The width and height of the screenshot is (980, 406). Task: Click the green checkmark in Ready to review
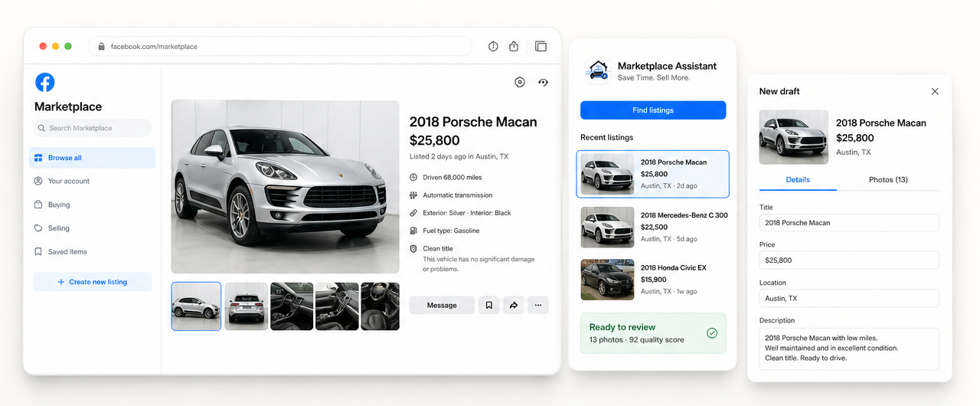[x=712, y=333]
